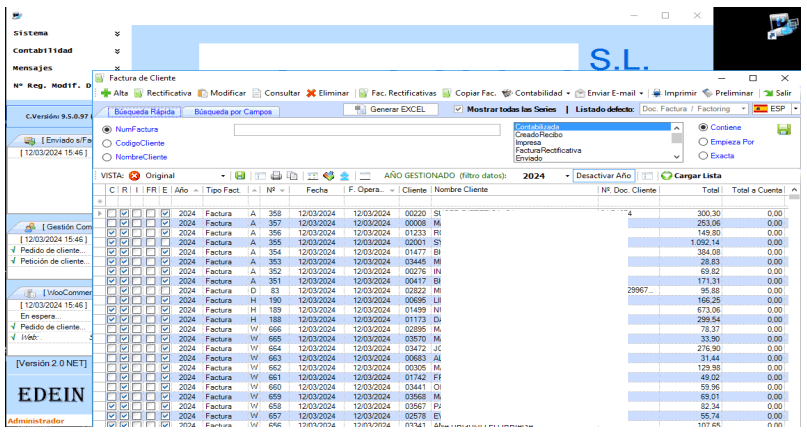Image resolution: width=807 pixels, height=432 pixels.
Task: Click the red Eliminar icon
Action: (311, 93)
